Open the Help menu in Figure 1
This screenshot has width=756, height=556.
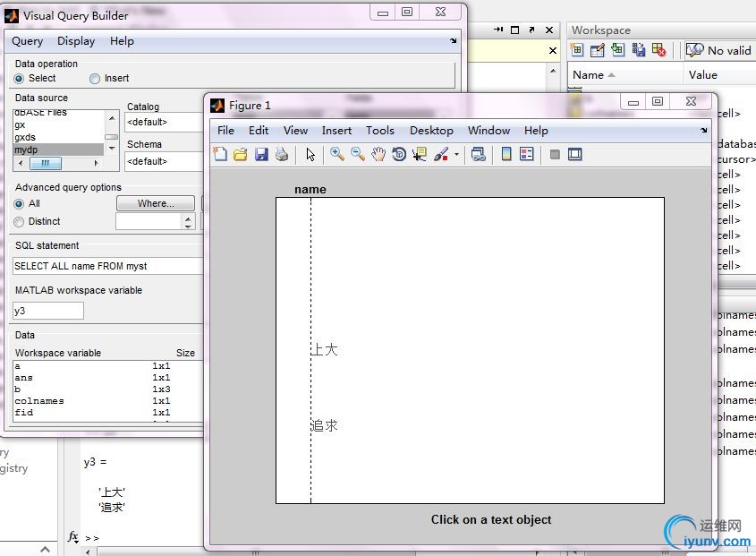coord(536,131)
